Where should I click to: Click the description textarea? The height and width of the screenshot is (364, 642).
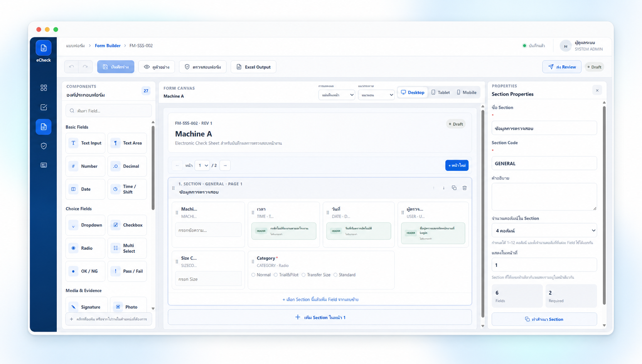coord(544,197)
